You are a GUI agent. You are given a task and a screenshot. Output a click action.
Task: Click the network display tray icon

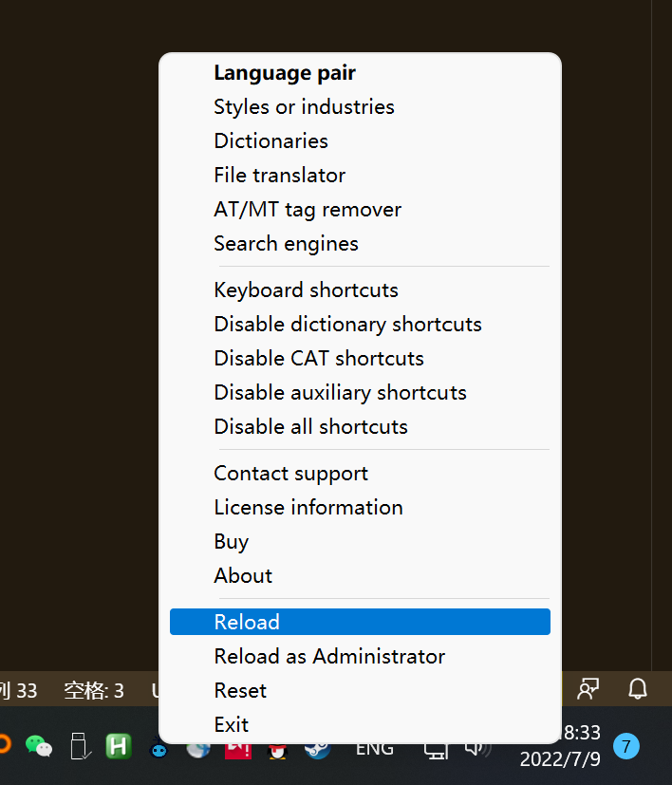point(436,750)
